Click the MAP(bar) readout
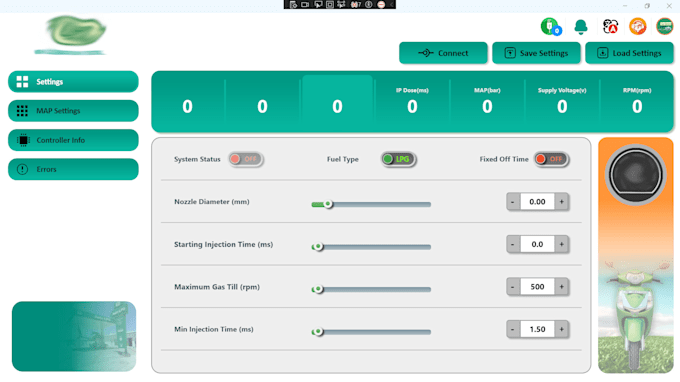 (487, 101)
